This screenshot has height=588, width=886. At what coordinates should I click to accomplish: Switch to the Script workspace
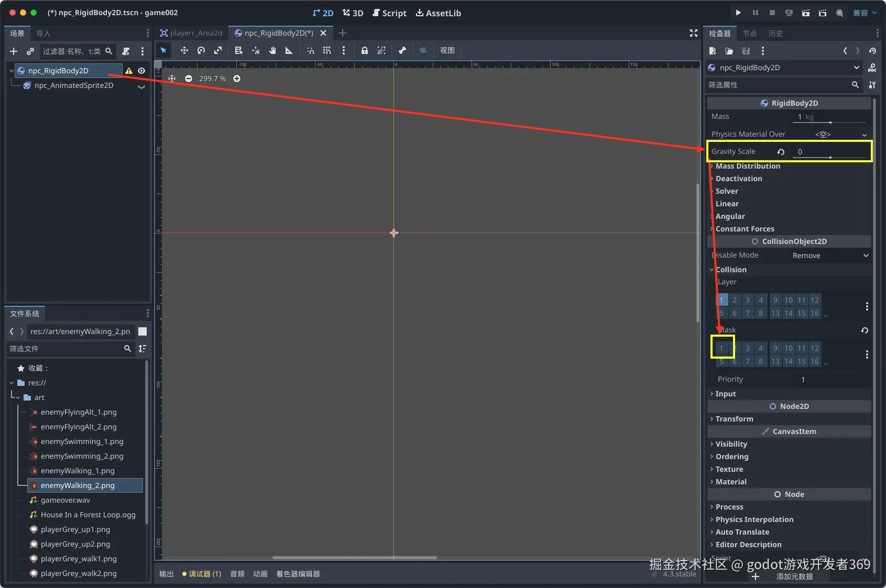click(389, 13)
